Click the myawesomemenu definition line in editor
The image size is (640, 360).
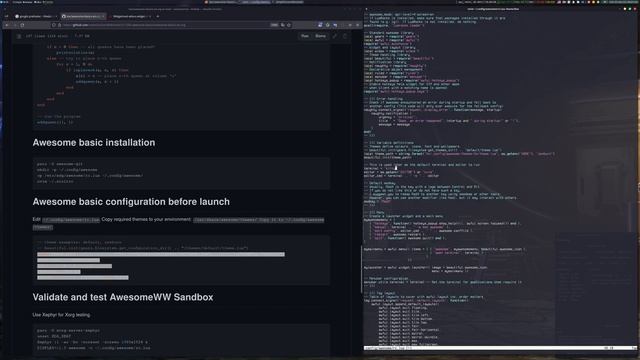point(379,220)
